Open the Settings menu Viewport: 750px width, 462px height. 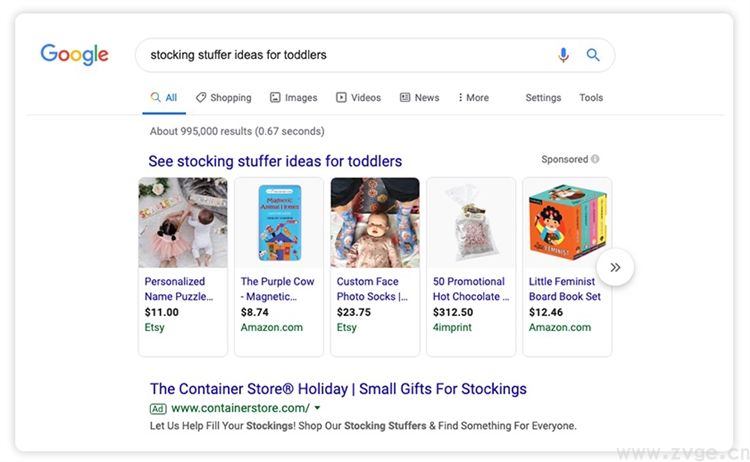point(543,98)
